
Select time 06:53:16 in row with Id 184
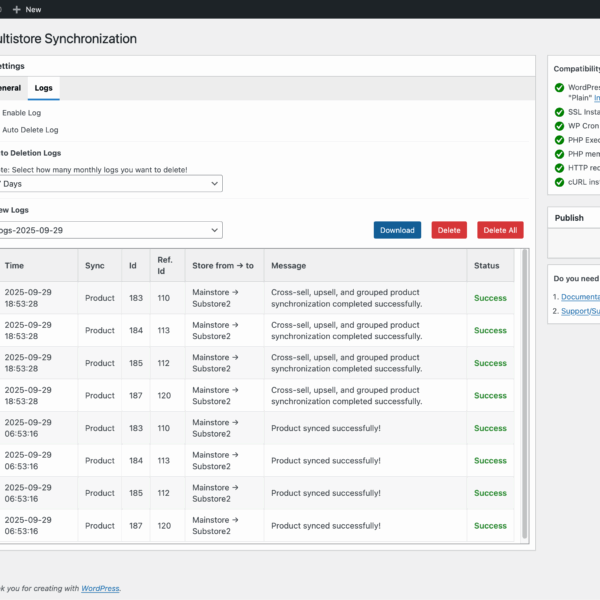(x=28, y=461)
